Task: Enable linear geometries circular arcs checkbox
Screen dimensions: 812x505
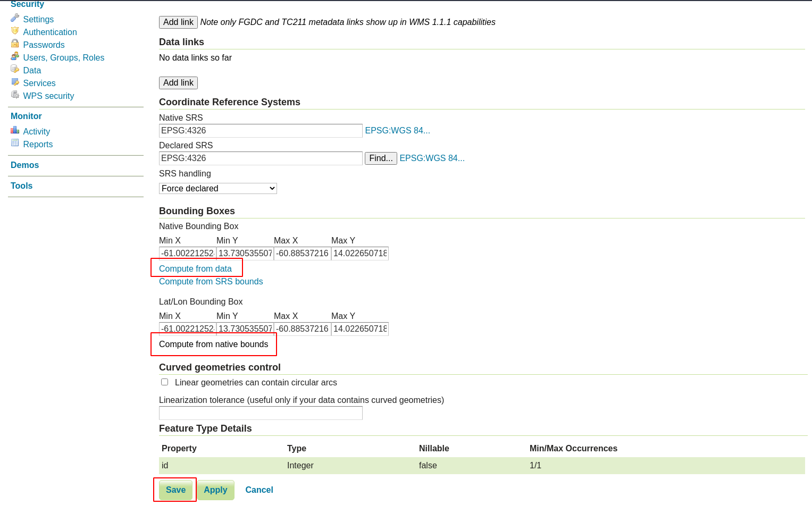Action: click(x=165, y=382)
